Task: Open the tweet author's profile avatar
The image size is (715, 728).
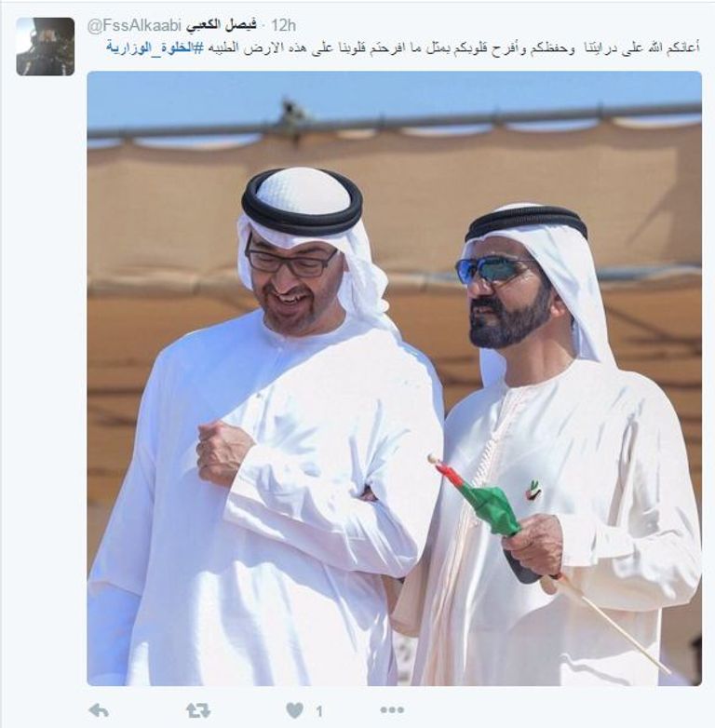Action: click(x=46, y=47)
